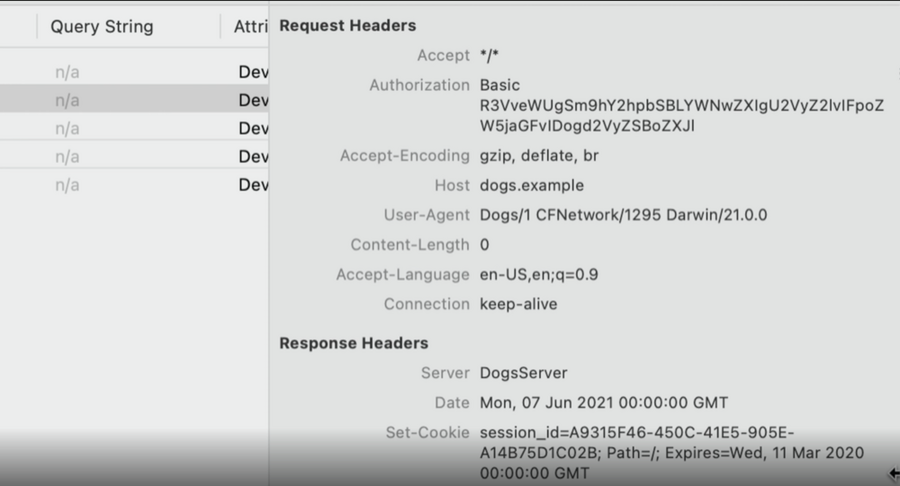Click the Content-Length value 0
This screenshot has width=900, height=486.
click(x=484, y=245)
